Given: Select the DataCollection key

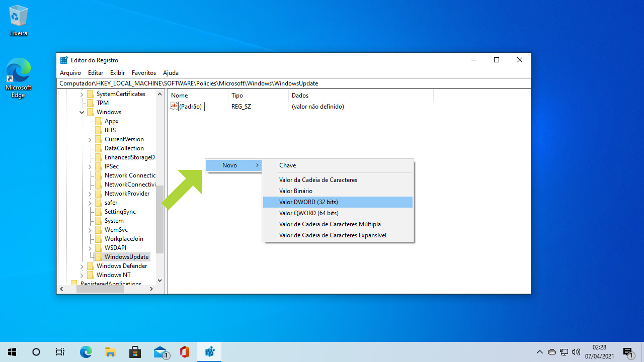Looking at the screenshot, I should tap(124, 148).
